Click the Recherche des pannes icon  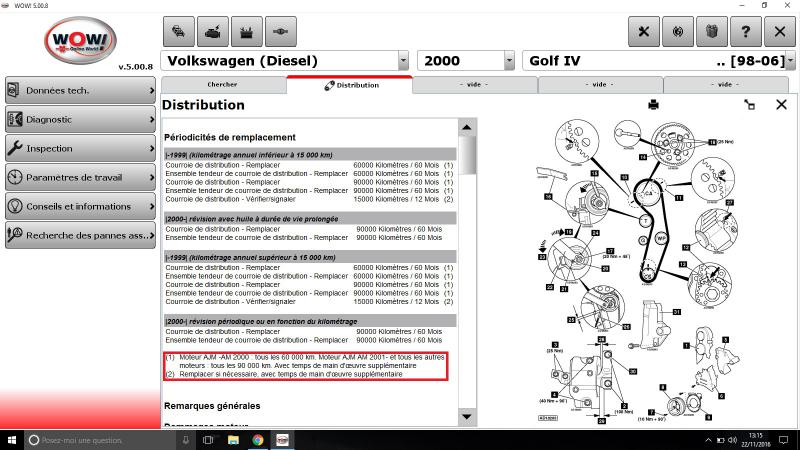point(14,235)
